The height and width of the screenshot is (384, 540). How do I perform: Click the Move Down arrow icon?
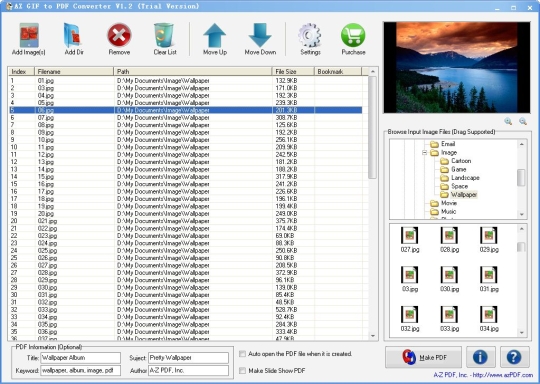pyautogui.click(x=260, y=35)
